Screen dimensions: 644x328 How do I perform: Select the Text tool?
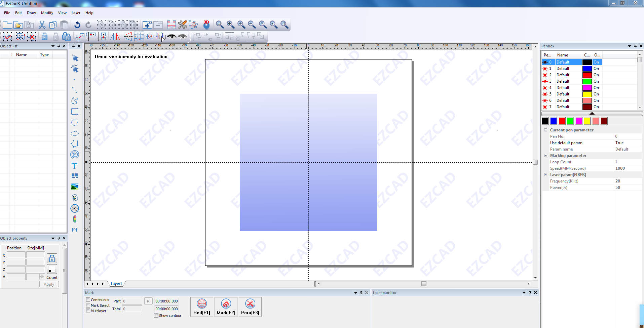tap(74, 165)
